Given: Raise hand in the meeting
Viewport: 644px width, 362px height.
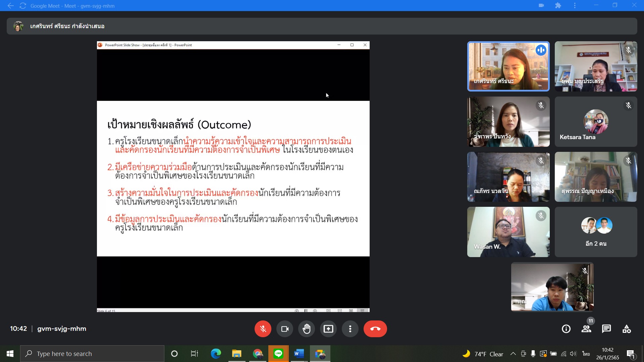Looking at the screenshot, I should (x=307, y=329).
